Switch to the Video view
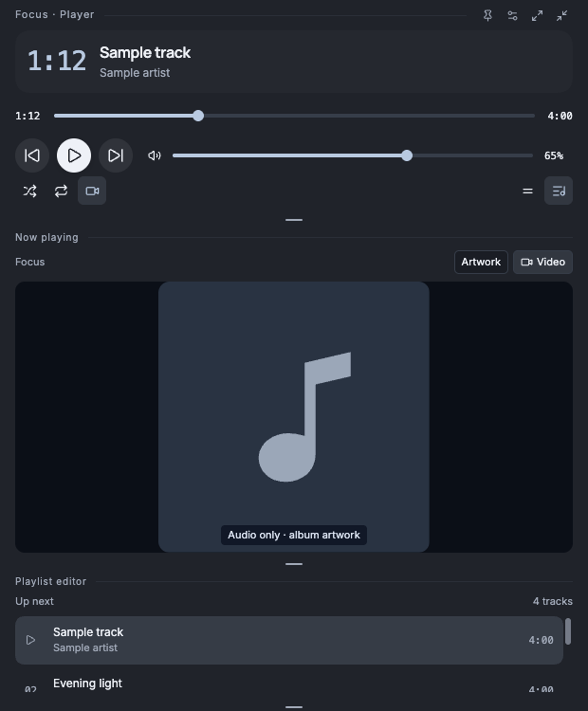The height and width of the screenshot is (711, 588). 543,262
